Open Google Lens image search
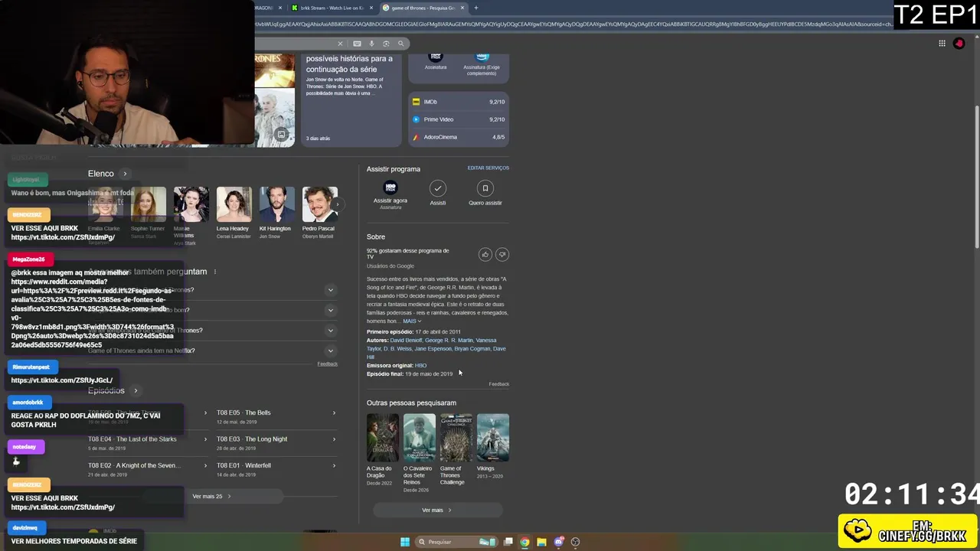 [x=386, y=44]
